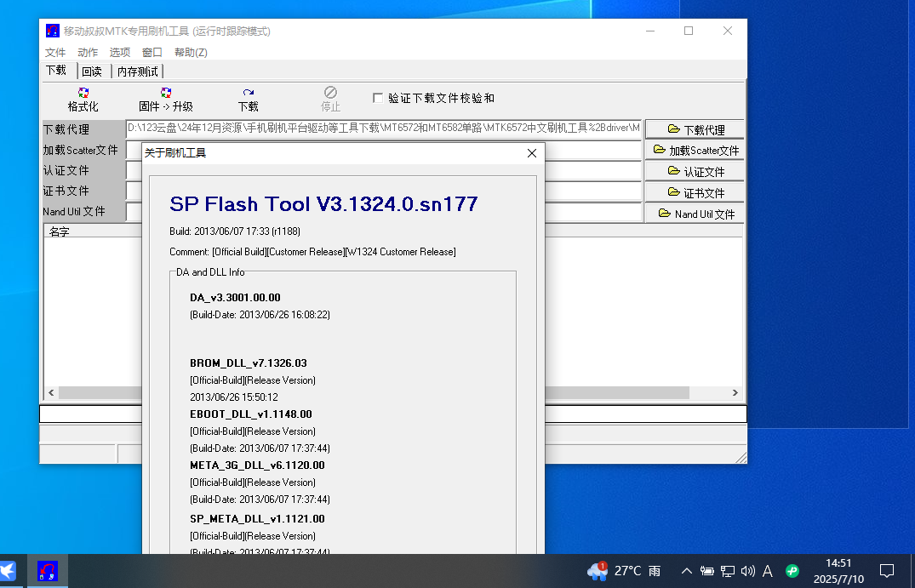Open the 窗口 menu
The image size is (915, 588).
[x=152, y=53]
